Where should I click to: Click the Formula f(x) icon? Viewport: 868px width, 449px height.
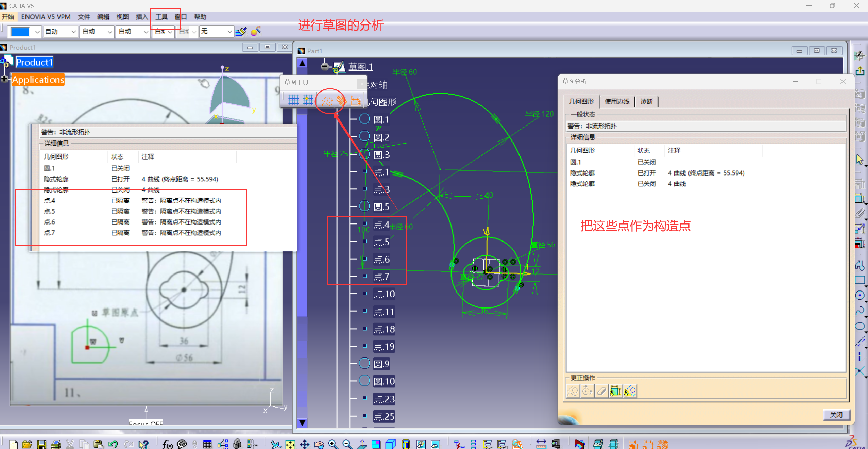coord(167,444)
